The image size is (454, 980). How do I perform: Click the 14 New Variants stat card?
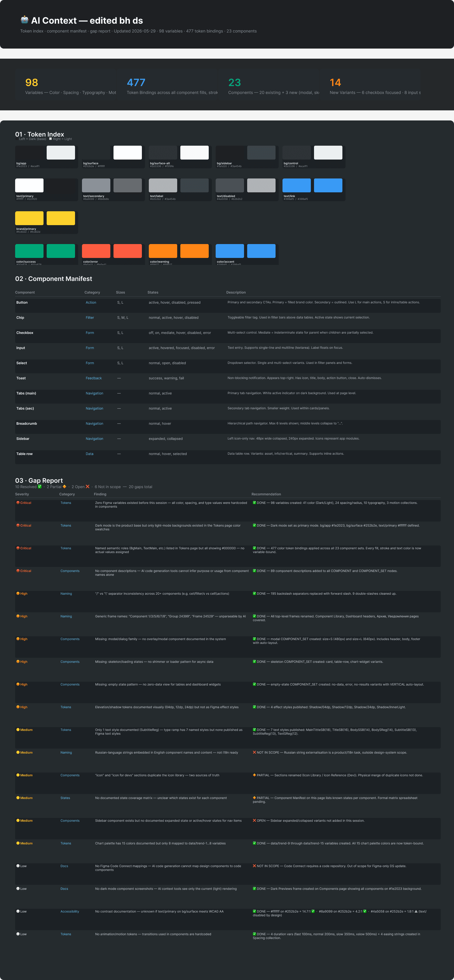(x=370, y=85)
